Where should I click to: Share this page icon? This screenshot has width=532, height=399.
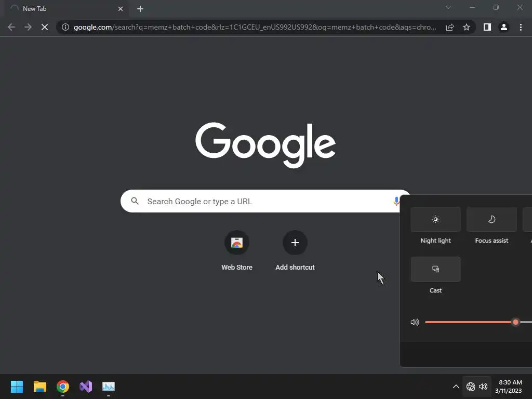[x=450, y=27]
